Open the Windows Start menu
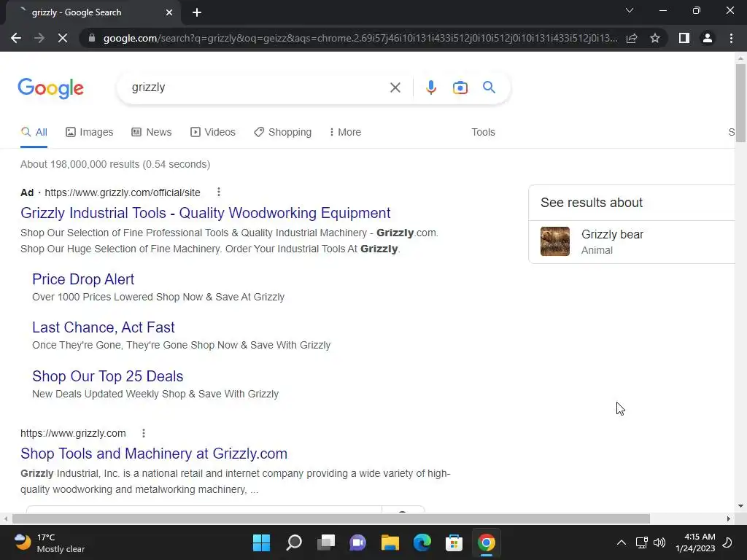The image size is (747, 560). pyautogui.click(x=262, y=542)
